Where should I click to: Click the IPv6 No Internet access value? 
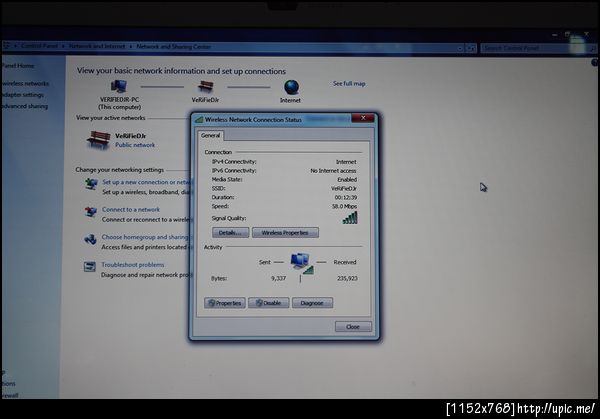[x=333, y=171]
